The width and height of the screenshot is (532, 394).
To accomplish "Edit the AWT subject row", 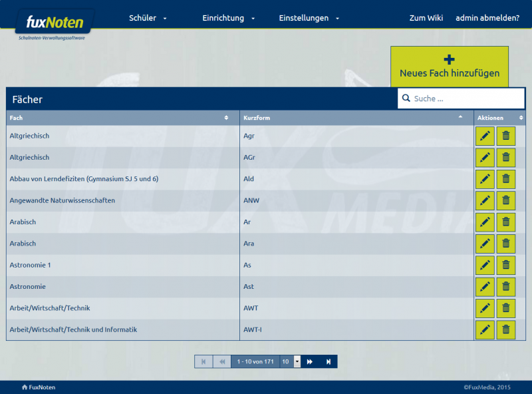I will (x=485, y=308).
